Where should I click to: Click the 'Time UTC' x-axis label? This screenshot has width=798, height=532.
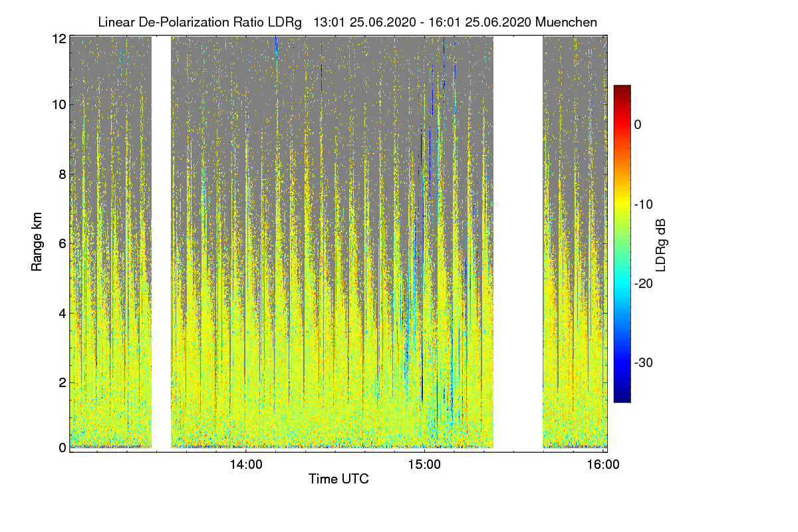338,479
